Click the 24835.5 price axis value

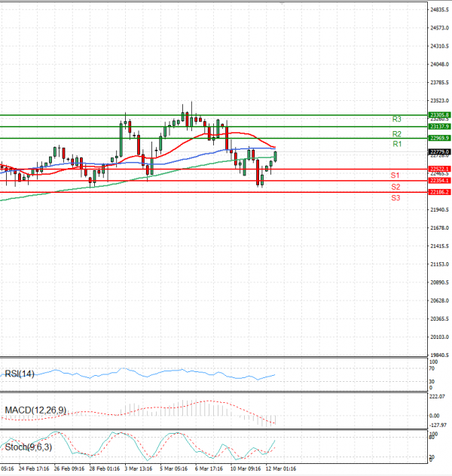click(x=440, y=10)
